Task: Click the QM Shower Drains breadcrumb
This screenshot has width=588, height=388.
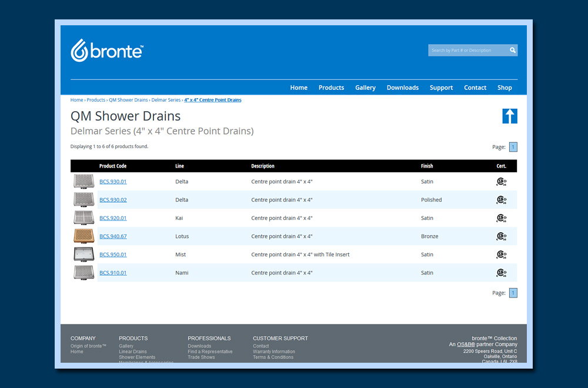Action: click(x=128, y=100)
